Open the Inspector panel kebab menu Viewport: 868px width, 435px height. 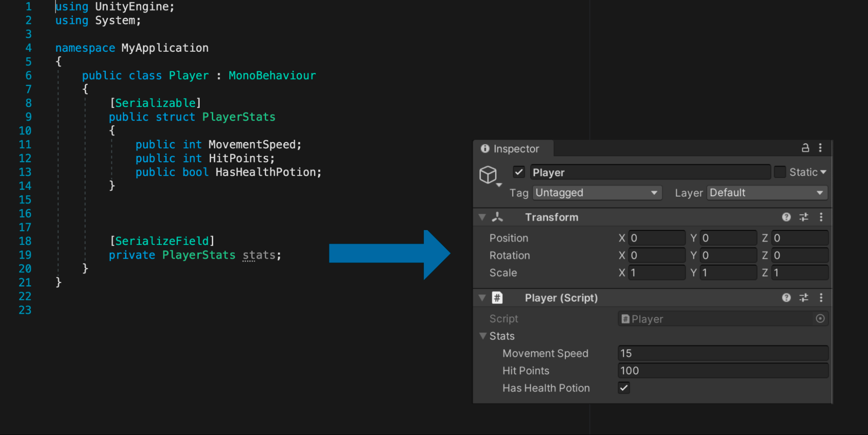click(x=820, y=148)
